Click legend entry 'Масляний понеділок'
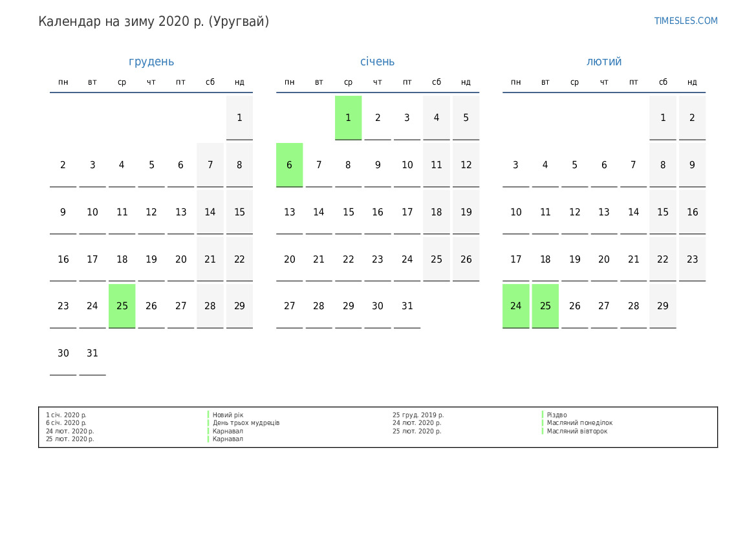The width and height of the screenshot is (756, 535). (579, 423)
